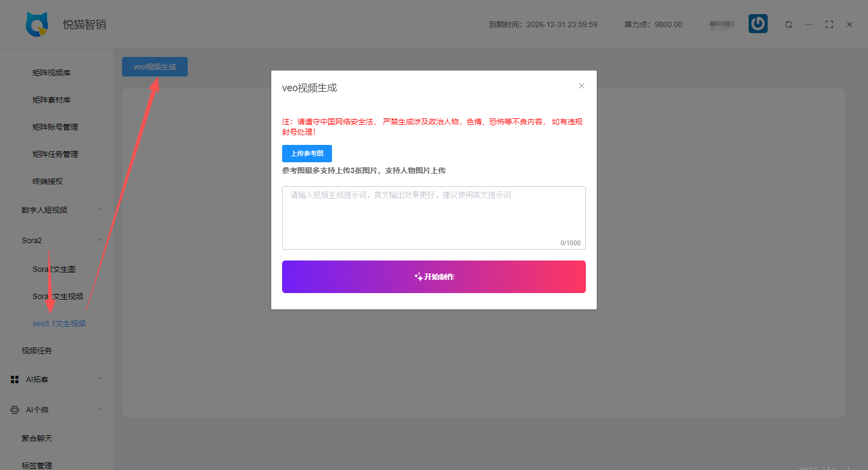This screenshot has height=470, width=868.
Task: Open 聚合聊天 in sidebar
Action: pyautogui.click(x=37, y=439)
